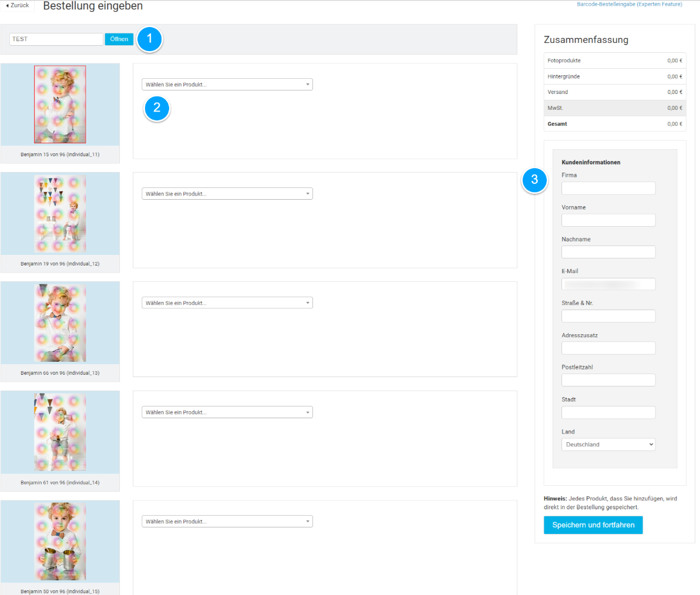Image resolution: width=700 pixels, height=595 pixels.
Task: Click the Öffnen button
Action: click(x=119, y=39)
